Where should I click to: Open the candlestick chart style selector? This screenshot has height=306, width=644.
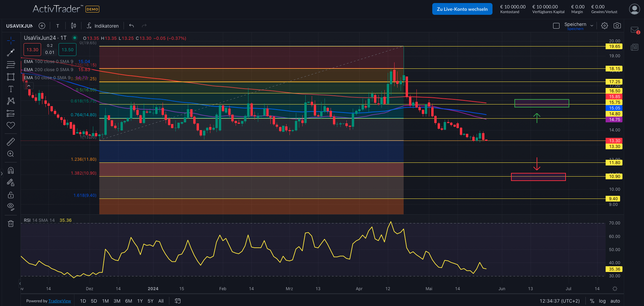click(x=73, y=26)
